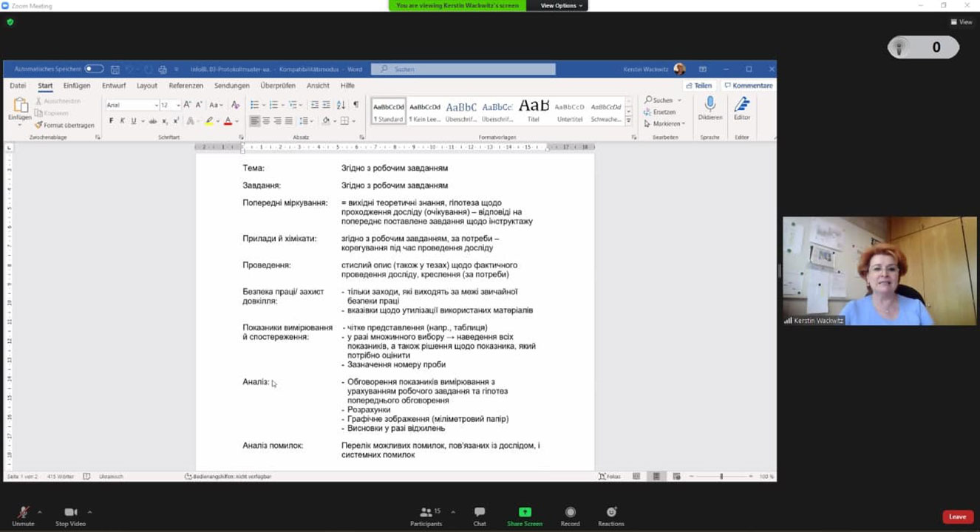Apply bold (F) formatting in Word
This screenshot has width=980, height=532.
tap(112, 121)
